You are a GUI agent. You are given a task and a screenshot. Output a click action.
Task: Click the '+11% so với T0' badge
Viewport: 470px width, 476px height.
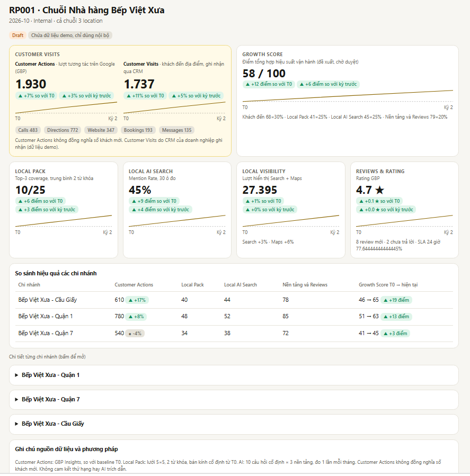(x=145, y=96)
